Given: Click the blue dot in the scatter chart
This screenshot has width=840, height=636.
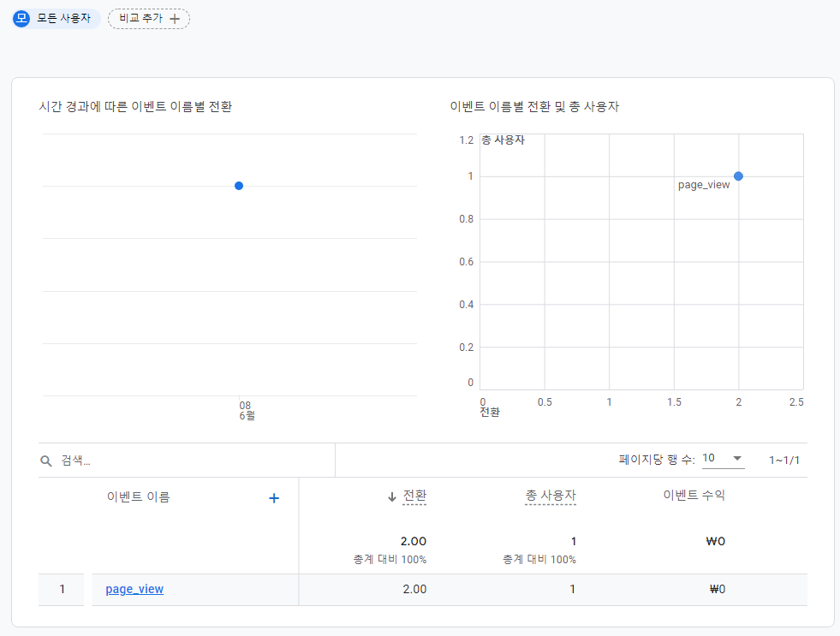Looking at the screenshot, I should point(738,176).
